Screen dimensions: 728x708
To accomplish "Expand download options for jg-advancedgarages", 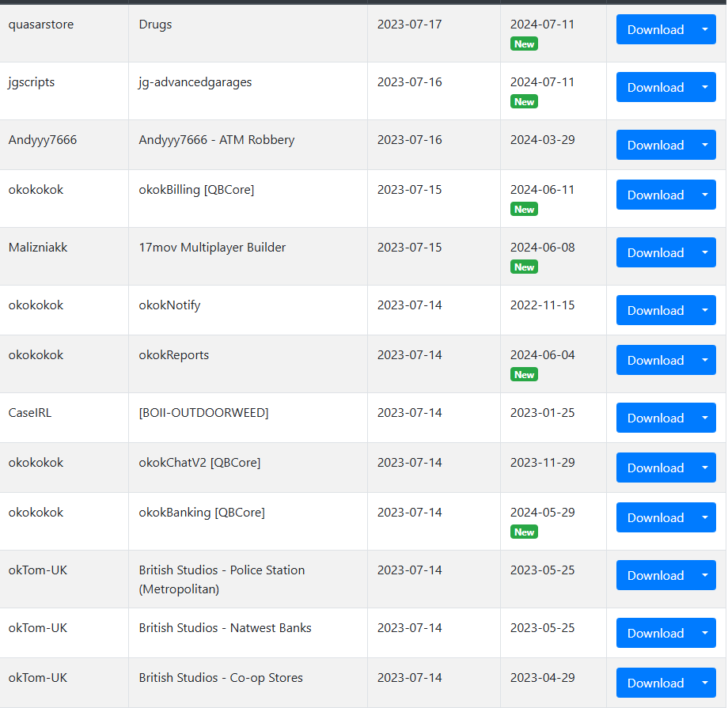I will [x=705, y=87].
